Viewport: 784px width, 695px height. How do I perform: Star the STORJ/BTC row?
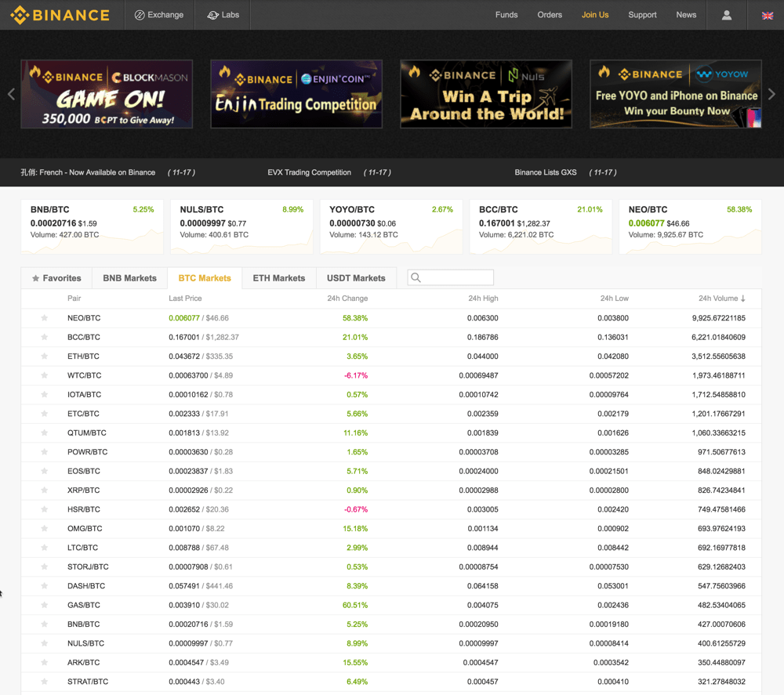45,566
